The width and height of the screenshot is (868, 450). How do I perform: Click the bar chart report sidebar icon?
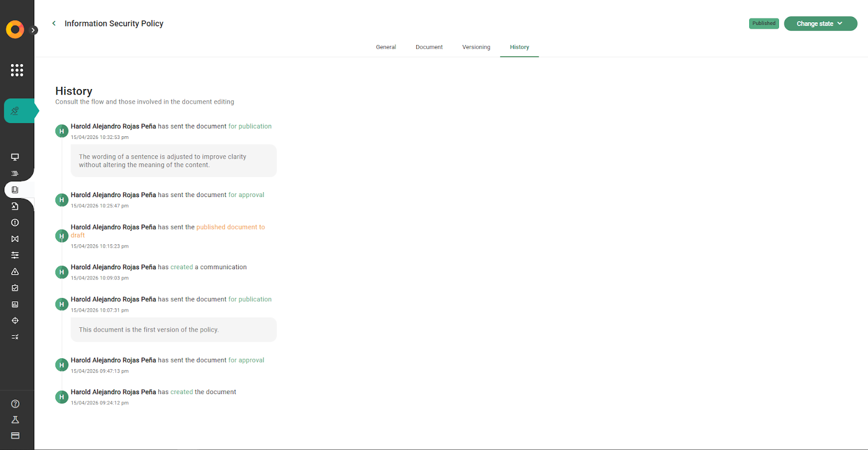[15, 305]
